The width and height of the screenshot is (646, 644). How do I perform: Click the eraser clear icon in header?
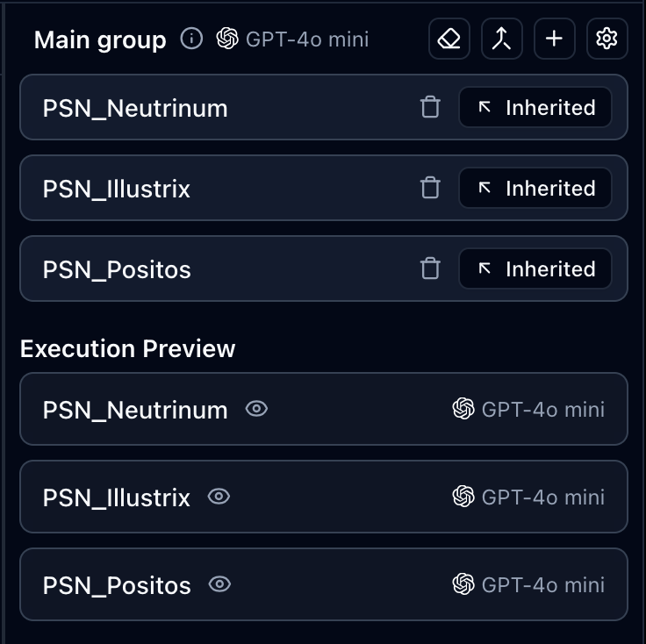tap(449, 39)
